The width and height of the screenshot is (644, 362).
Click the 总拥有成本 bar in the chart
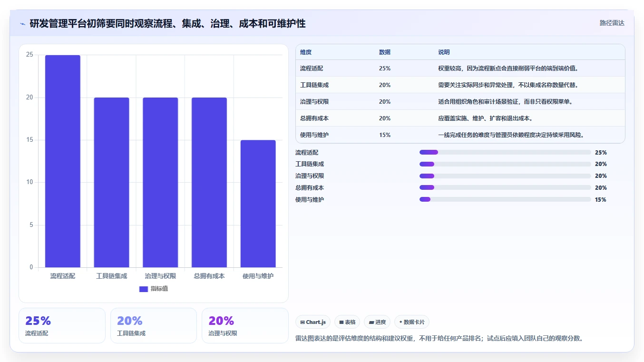209,183
